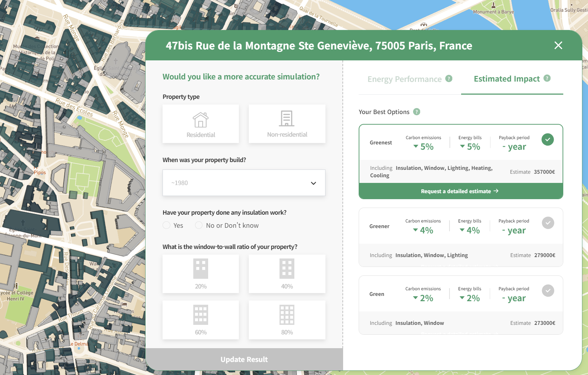Click the Update Result button
Viewport: 588px width, 375px height.
pos(244,359)
